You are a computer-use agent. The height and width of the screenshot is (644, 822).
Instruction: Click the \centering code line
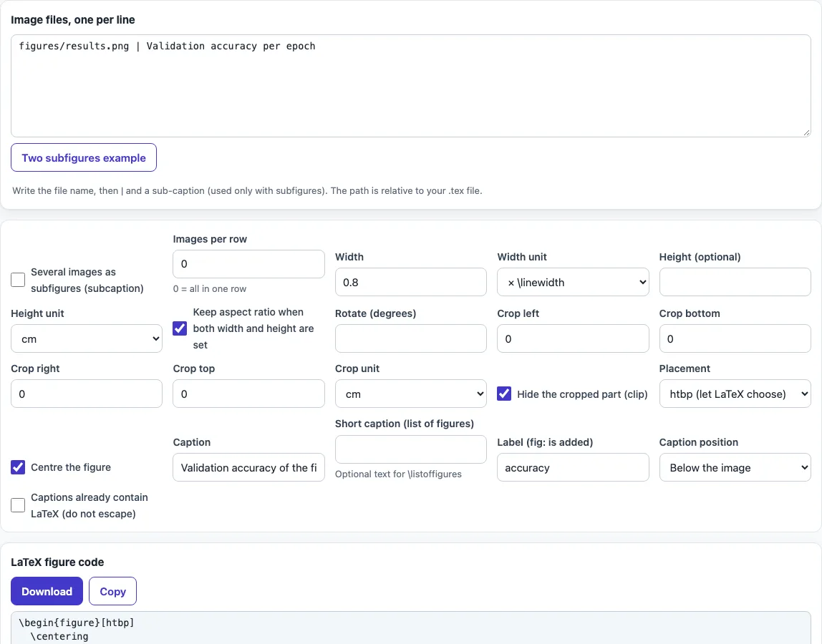coord(59,636)
